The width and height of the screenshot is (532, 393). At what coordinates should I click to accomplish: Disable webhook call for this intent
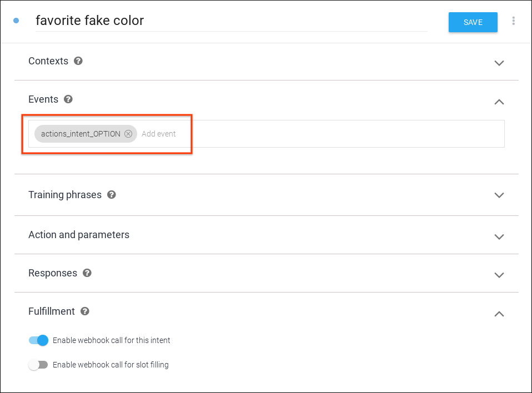click(39, 340)
